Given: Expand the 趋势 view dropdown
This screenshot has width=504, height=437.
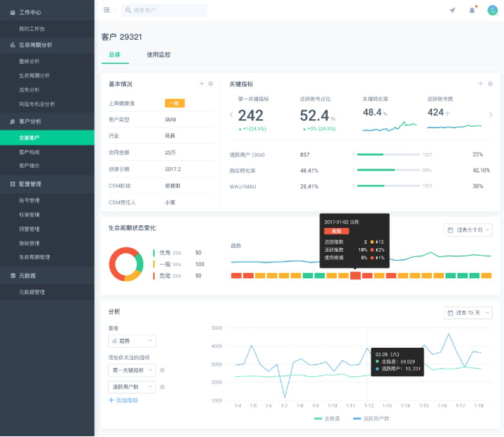Looking at the screenshot, I should 132,341.
